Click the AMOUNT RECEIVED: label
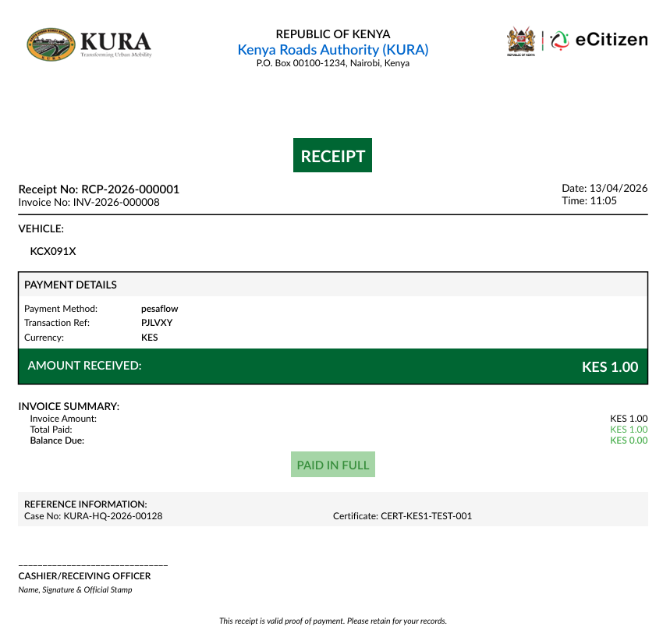 84,366
